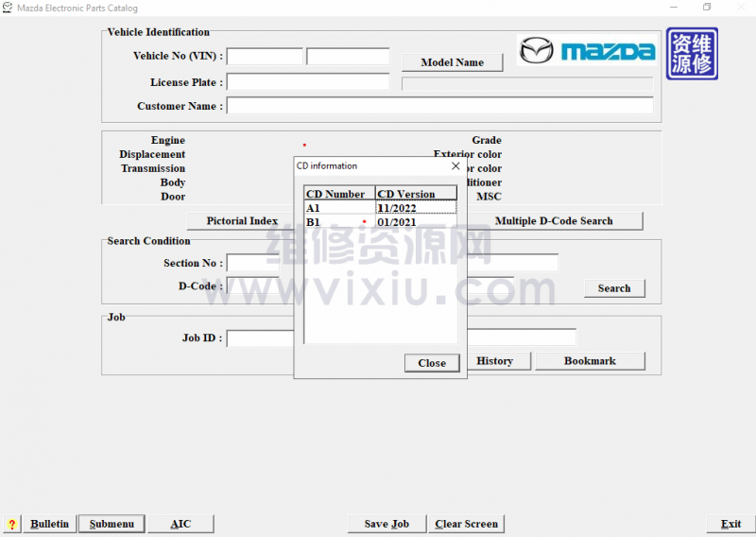
Task: Click the Job ID input field
Action: (261, 338)
